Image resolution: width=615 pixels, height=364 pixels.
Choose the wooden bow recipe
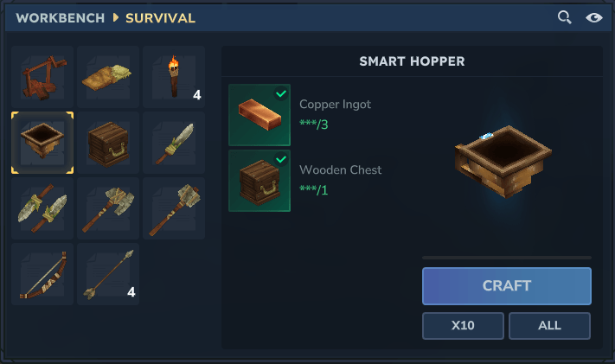point(42,274)
